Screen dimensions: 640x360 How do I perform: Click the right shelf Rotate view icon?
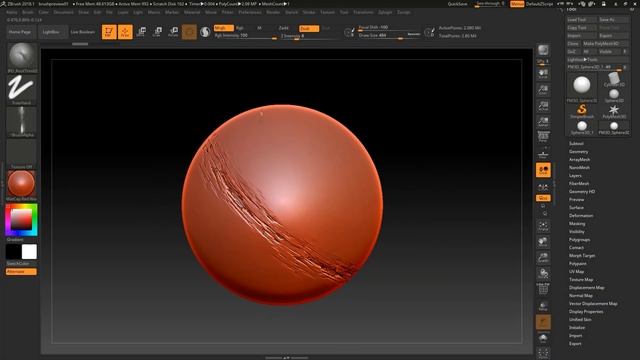click(543, 273)
